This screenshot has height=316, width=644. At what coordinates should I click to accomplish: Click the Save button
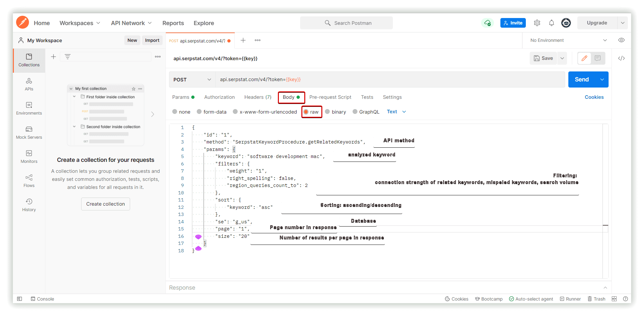(x=544, y=58)
